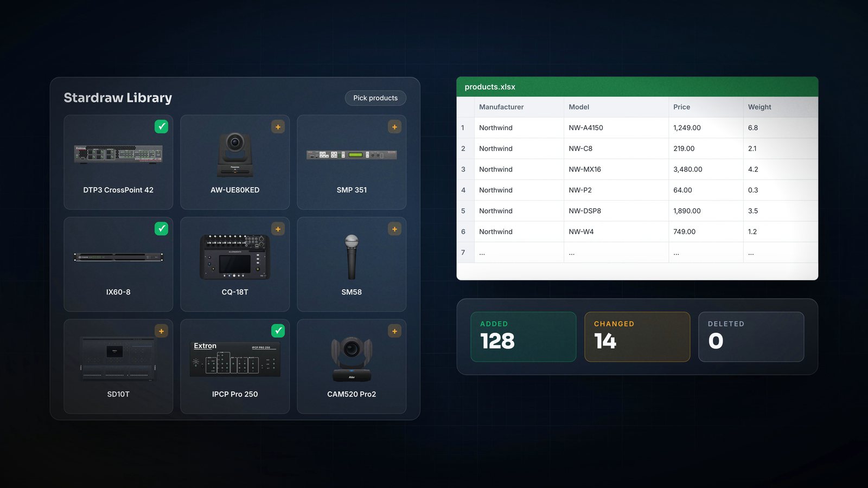Select the Manufacturer column header
Screen dimensions: 868x488
(519, 107)
